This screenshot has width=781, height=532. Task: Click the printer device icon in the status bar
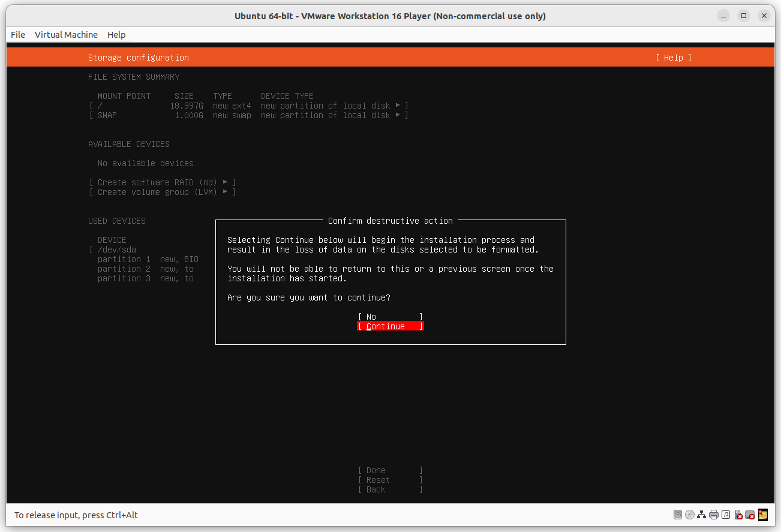tap(714, 515)
